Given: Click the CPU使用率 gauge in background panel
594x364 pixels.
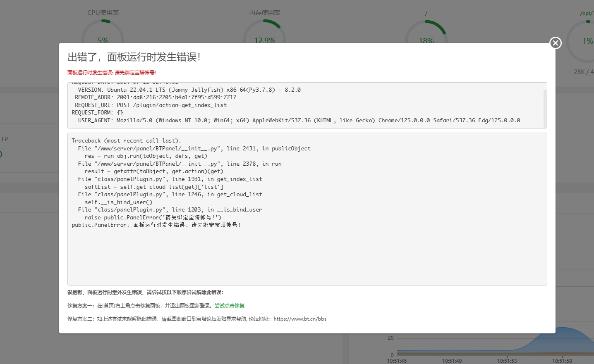Looking at the screenshot, I should (103, 31).
